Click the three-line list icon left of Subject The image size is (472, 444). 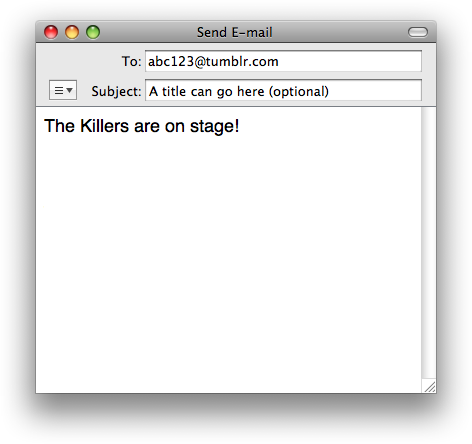[x=59, y=90]
